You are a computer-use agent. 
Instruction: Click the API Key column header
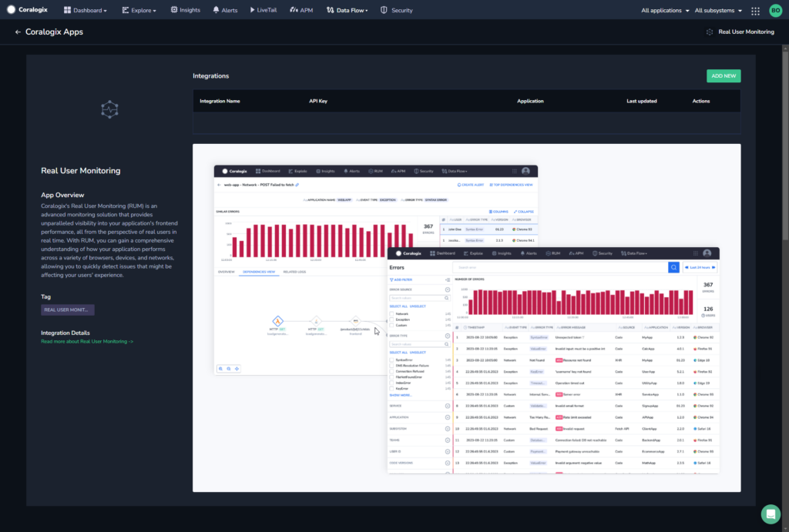point(318,101)
